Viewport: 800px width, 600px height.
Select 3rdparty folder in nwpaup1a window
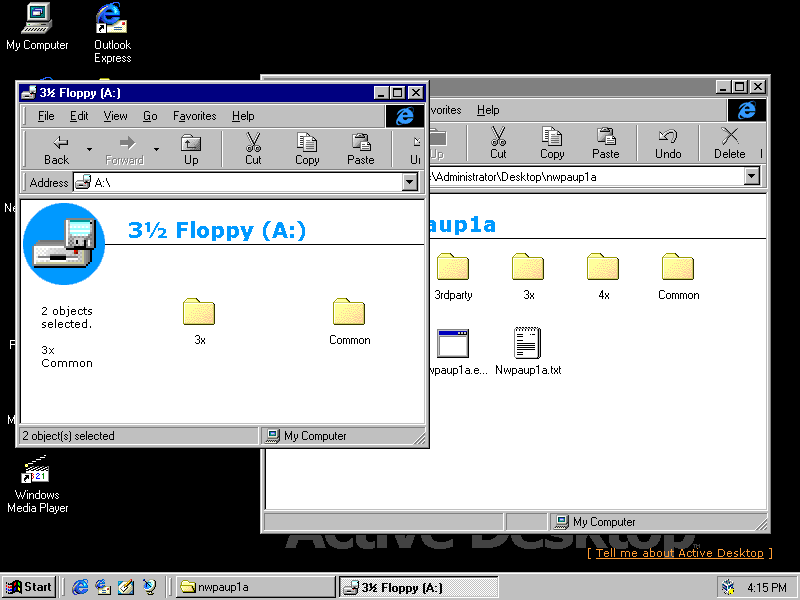click(453, 277)
